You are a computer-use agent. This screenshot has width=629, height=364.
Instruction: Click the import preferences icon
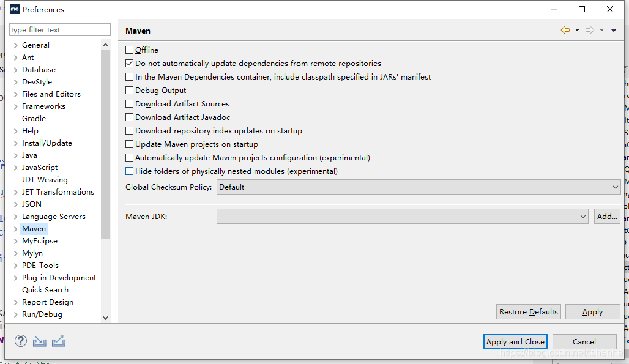click(x=39, y=341)
